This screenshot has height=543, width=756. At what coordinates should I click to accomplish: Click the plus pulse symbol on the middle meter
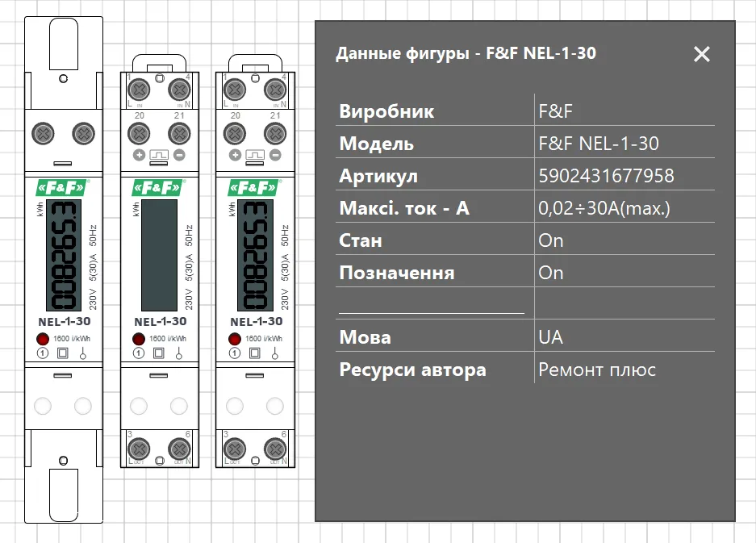139,155
